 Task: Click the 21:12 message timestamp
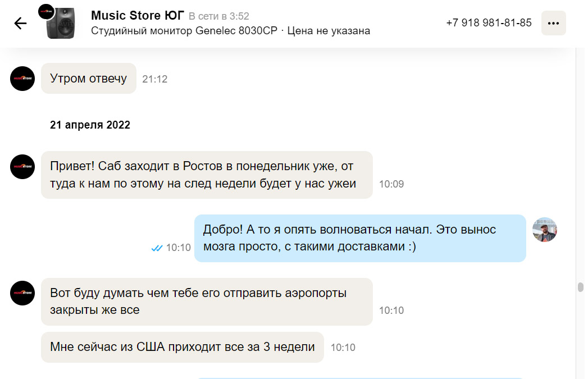(x=154, y=79)
